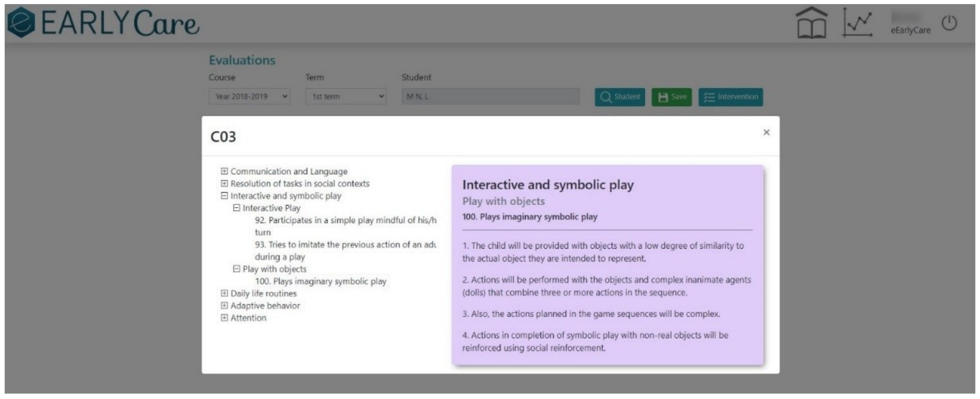Expand Resolution of tasks in social contexts
The image size is (980, 399).
click(224, 183)
